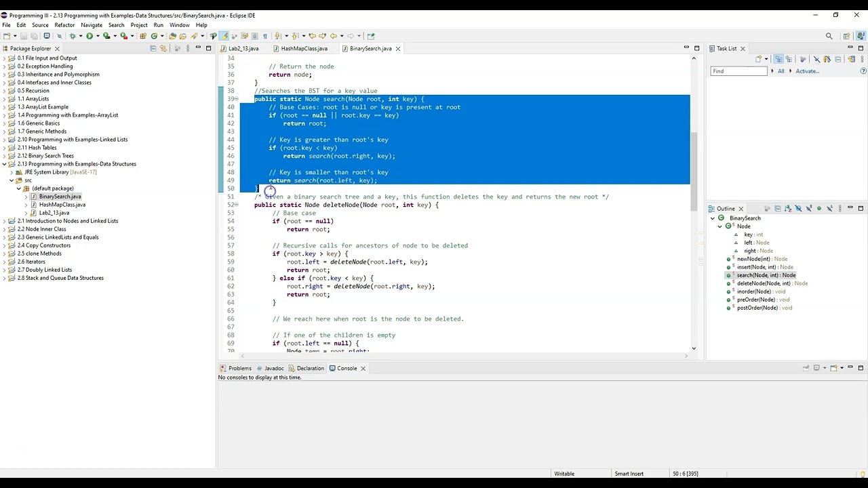Viewport: 868px width, 488px height.
Task: Expand the JRE System Library node
Action: [x=12, y=172]
